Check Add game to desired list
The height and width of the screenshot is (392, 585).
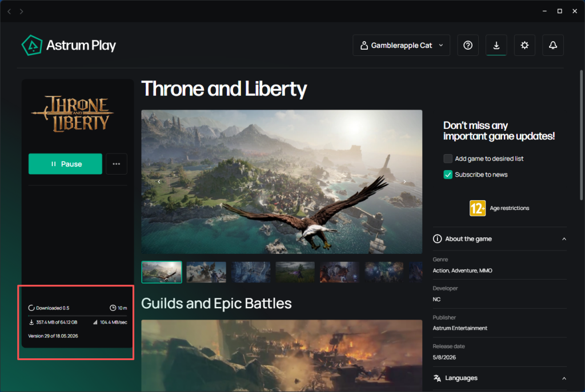coord(448,159)
